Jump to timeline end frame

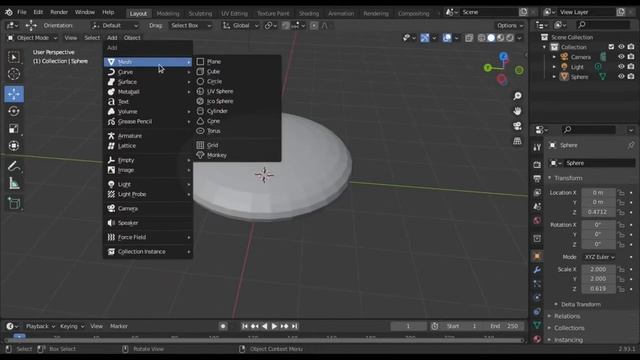[x=295, y=326]
